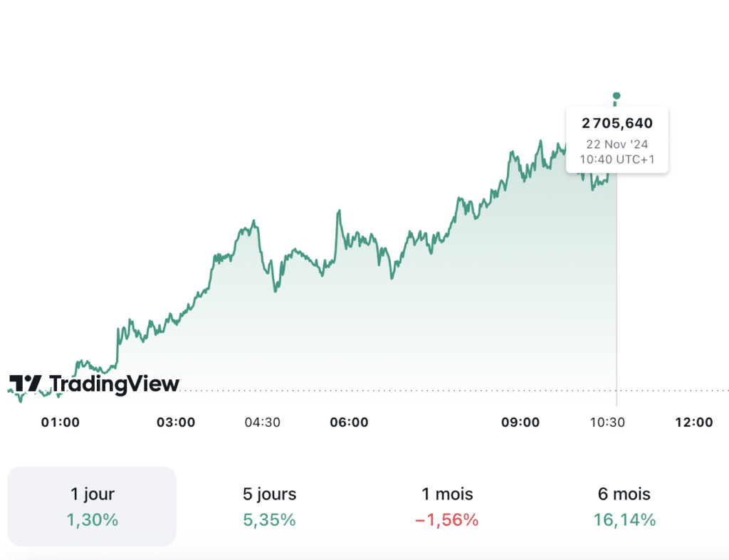Click the 22 Nov '24 tooltip date
Image resolution: width=729 pixels, height=560 pixels.
click(x=617, y=144)
